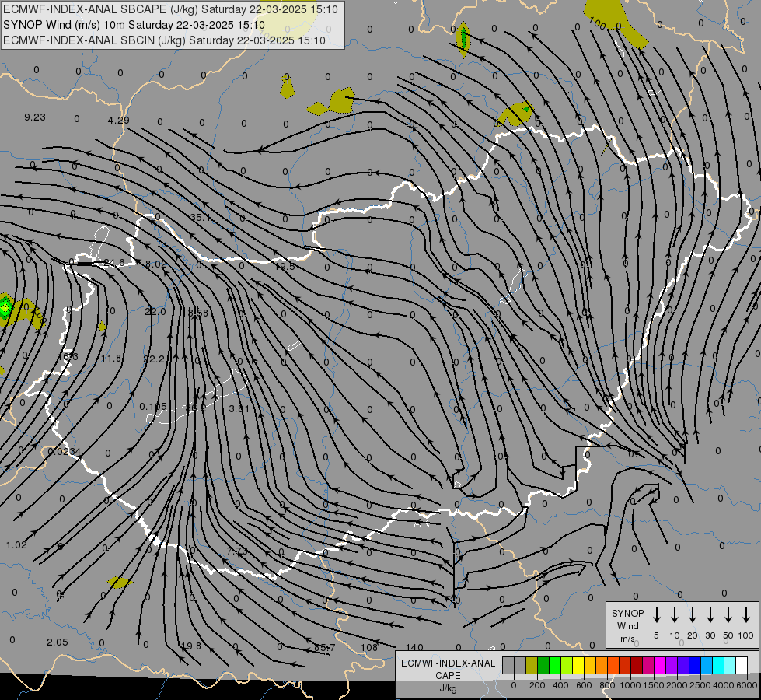Click the 22.2 value on the map
The image size is (761, 700).
tap(155, 359)
